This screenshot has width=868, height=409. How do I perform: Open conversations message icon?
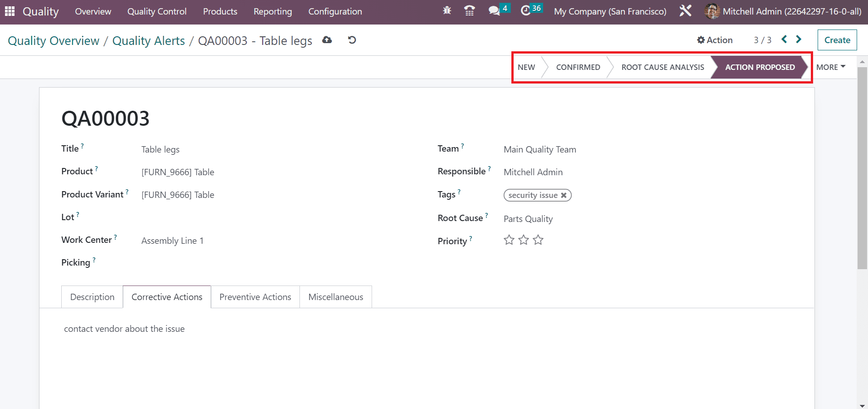tap(494, 10)
